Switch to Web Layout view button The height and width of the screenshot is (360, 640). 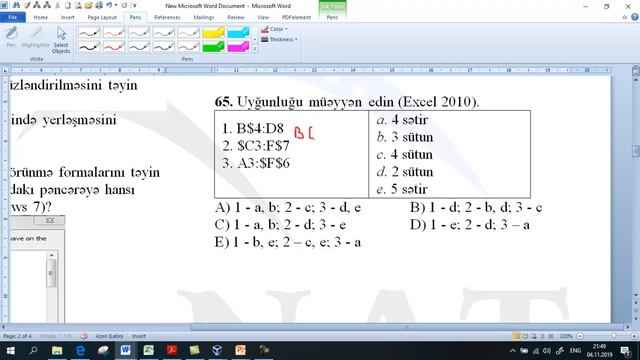click(533, 336)
